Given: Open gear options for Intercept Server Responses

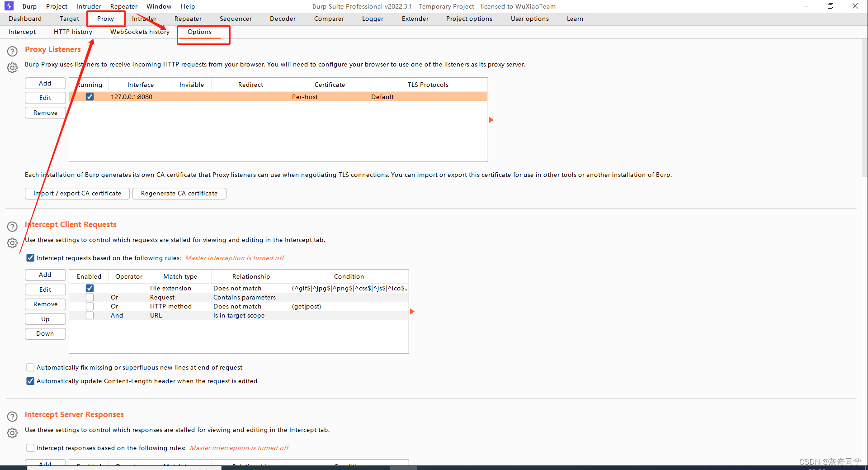Looking at the screenshot, I should click(12, 433).
